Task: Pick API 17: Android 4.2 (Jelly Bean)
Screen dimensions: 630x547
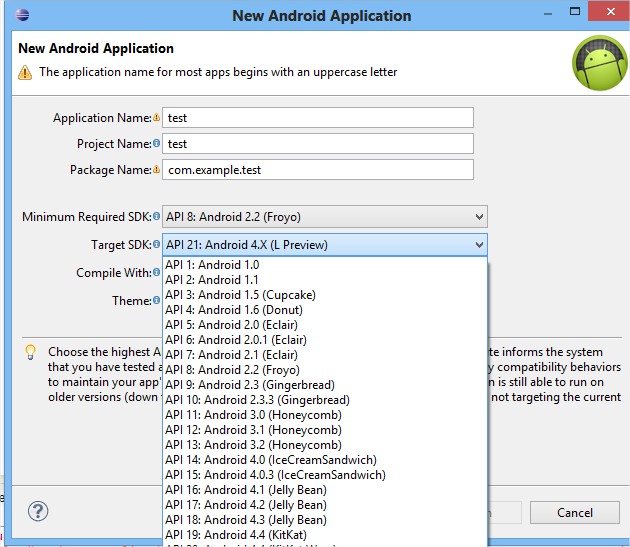Action: pyautogui.click(x=325, y=505)
